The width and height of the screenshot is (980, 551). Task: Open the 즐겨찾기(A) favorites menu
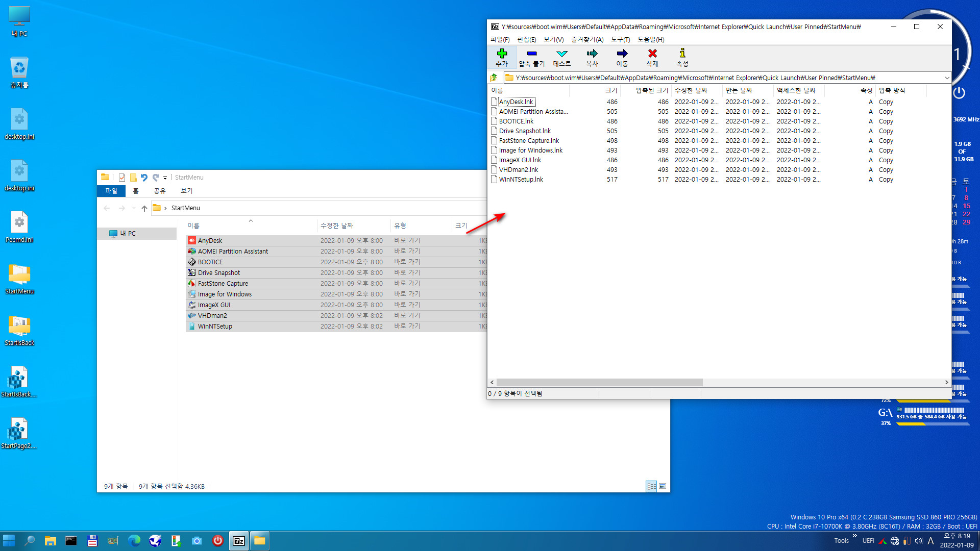click(587, 39)
